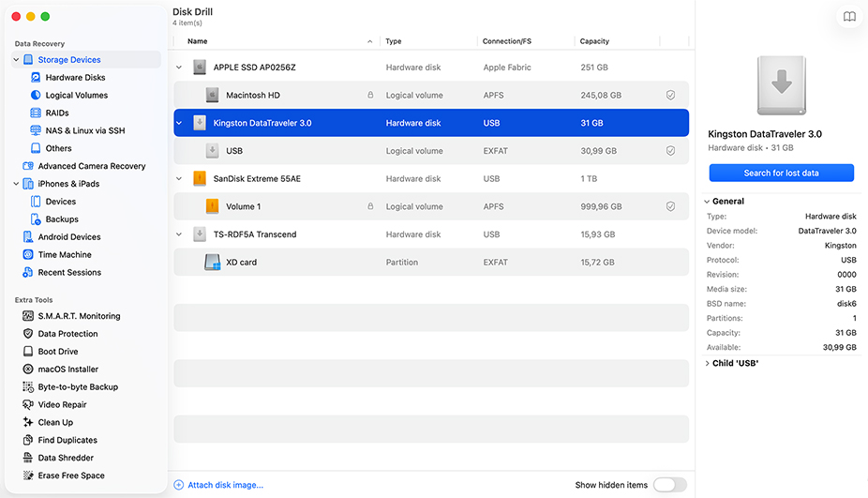Viewport: 868px width, 498px height.
Task: Click the Byte-to-byte Backup icon
Action: pyautogui.click(x=28, y=386)
